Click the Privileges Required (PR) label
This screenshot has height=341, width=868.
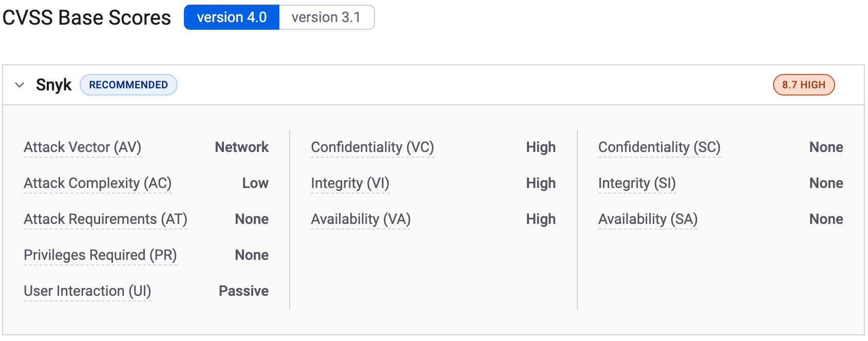pos(100,255)
